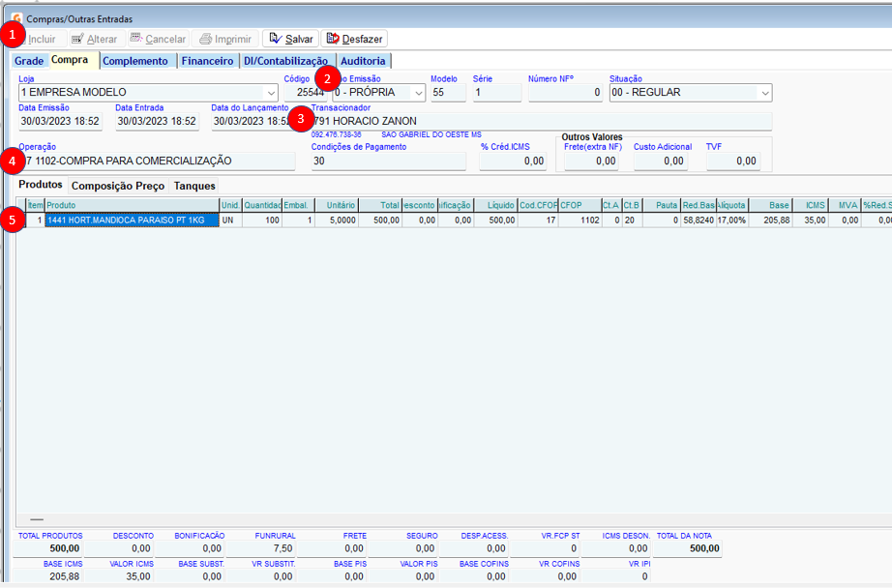Click the Unitário column header
The image size is (892, 588).
[337, 205]
